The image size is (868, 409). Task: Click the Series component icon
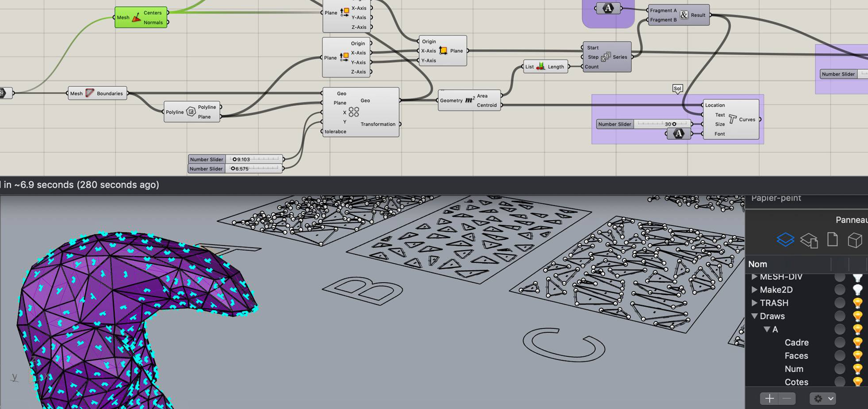click(605, 57)
